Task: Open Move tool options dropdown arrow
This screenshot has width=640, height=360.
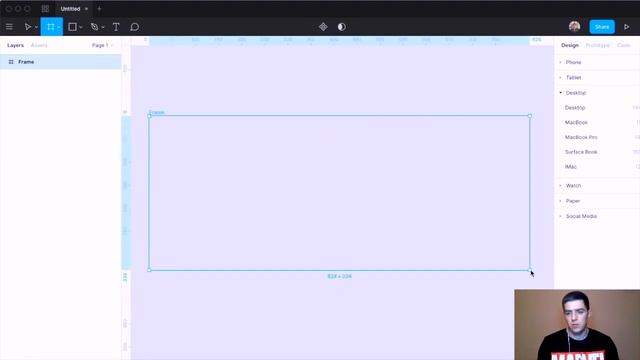Action: 36,27
